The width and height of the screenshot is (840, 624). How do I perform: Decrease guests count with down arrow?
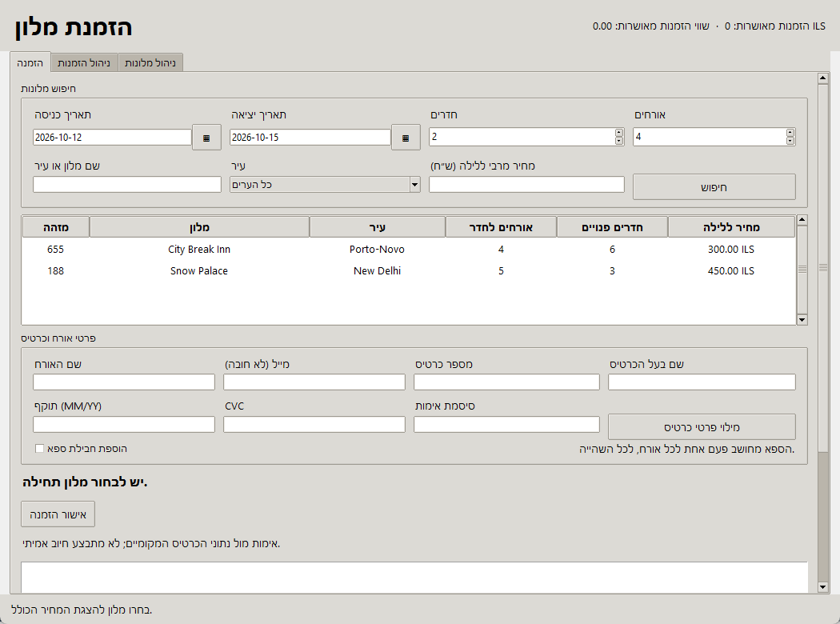[x=790, y=141]
